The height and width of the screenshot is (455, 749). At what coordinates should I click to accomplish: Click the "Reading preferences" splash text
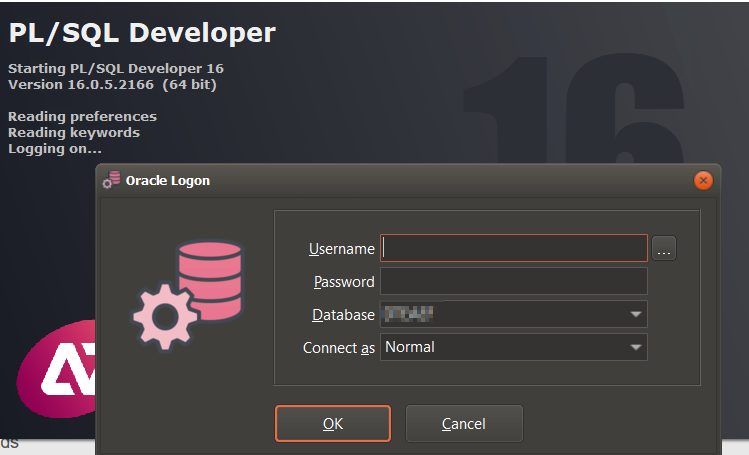click(x=82, y=116)
